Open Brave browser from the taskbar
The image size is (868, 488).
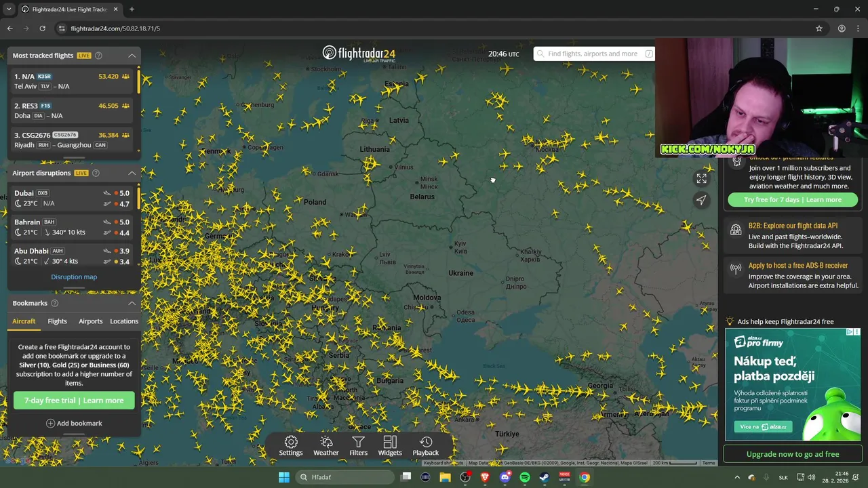tap(485, 477)
